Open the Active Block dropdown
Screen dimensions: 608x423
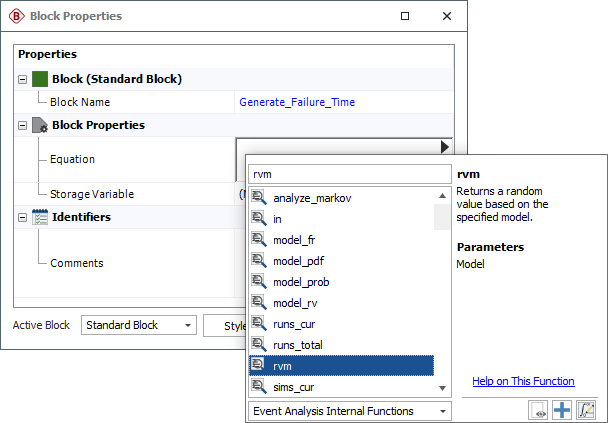point(140,325)
